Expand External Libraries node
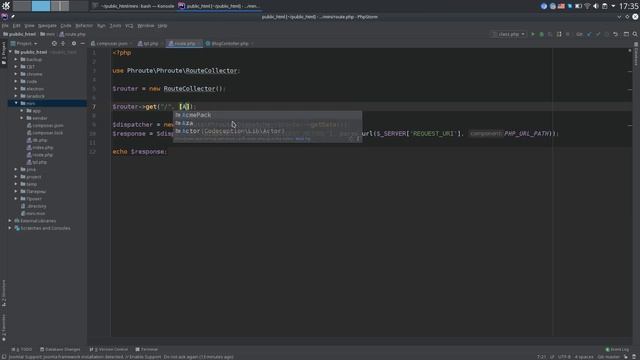This screenshot has height=360, width=640. pyautogui.click(x=10, y=220)
